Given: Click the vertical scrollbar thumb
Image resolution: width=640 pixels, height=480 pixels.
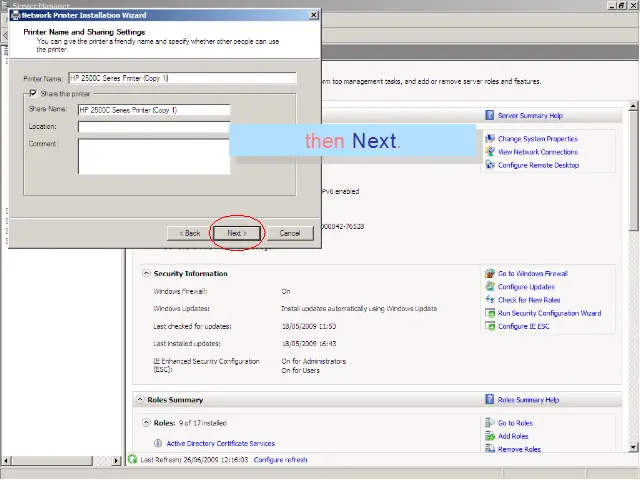Looking at the screenshot, I should click(x=633, y=171).
